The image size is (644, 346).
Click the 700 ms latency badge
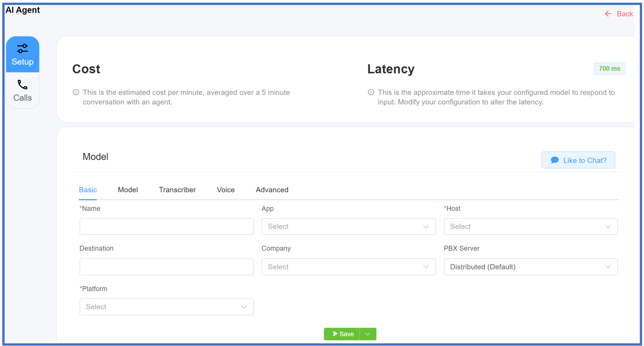(x=609, y=69)
